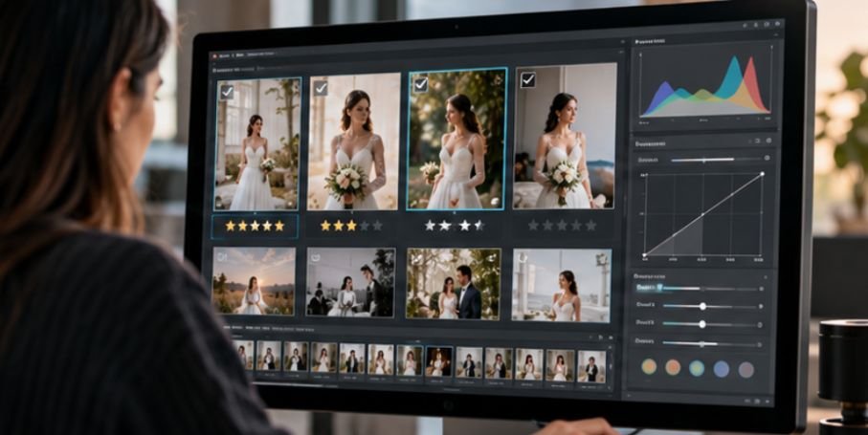Click the midpoint handle on the tone curve line
This screenshot has height=435, width=868.
tap(702, 214)
